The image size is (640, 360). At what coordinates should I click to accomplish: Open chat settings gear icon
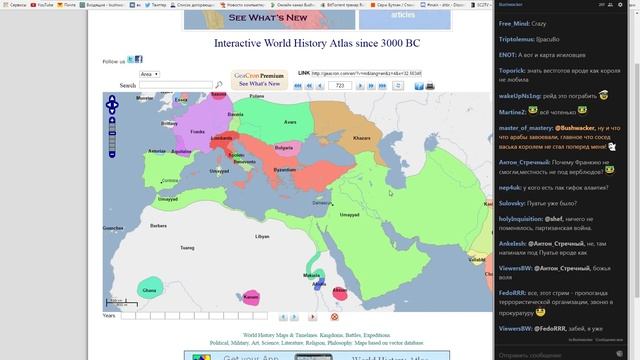(x=620, y=4)
